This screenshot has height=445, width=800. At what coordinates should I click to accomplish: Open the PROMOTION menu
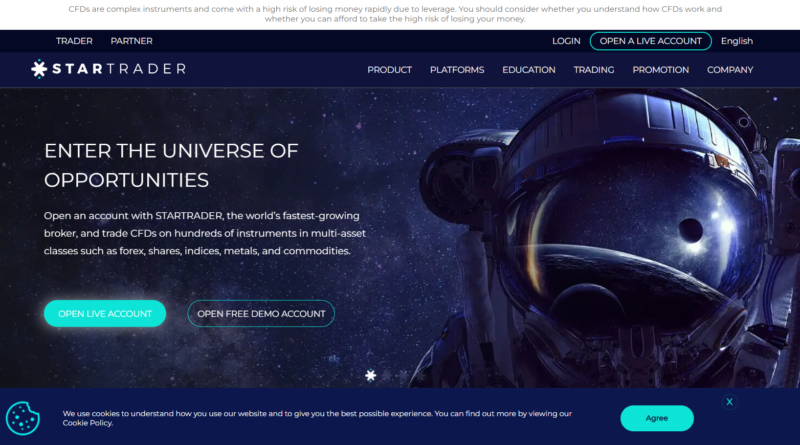tap(661, 70)
